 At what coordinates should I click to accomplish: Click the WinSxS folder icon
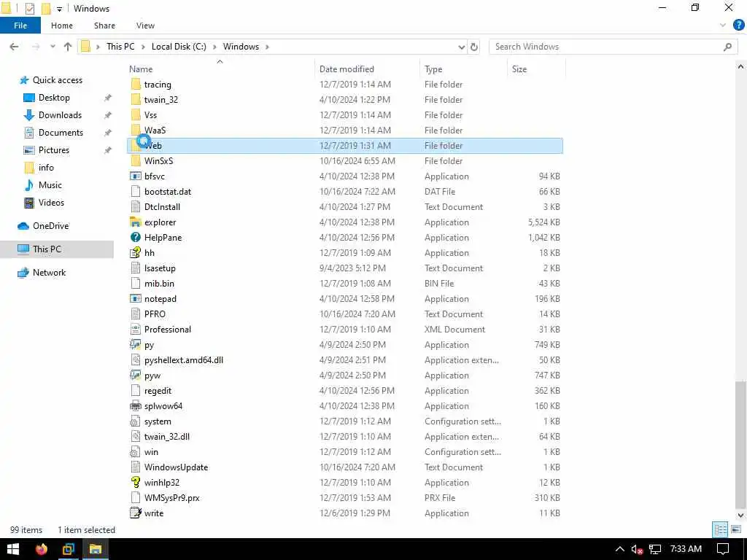(136, 161)
